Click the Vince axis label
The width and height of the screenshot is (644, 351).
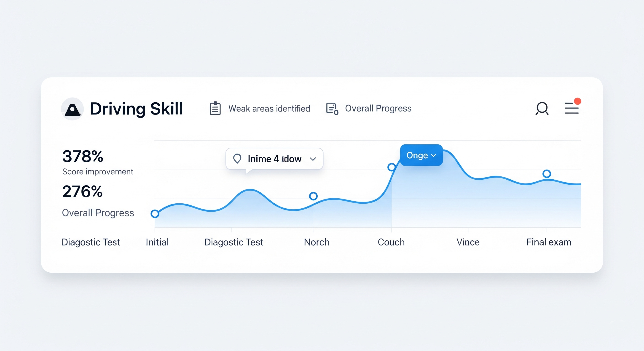coord(468,242)
